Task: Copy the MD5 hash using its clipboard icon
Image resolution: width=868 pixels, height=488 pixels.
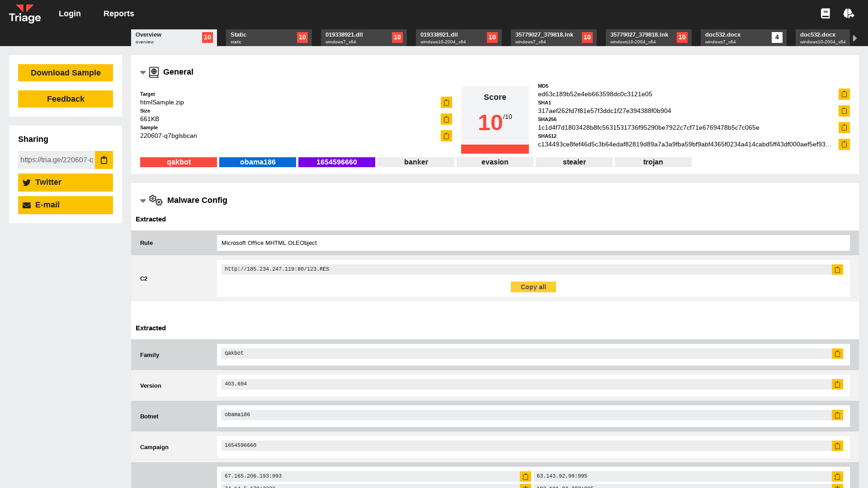Action: 844,94
